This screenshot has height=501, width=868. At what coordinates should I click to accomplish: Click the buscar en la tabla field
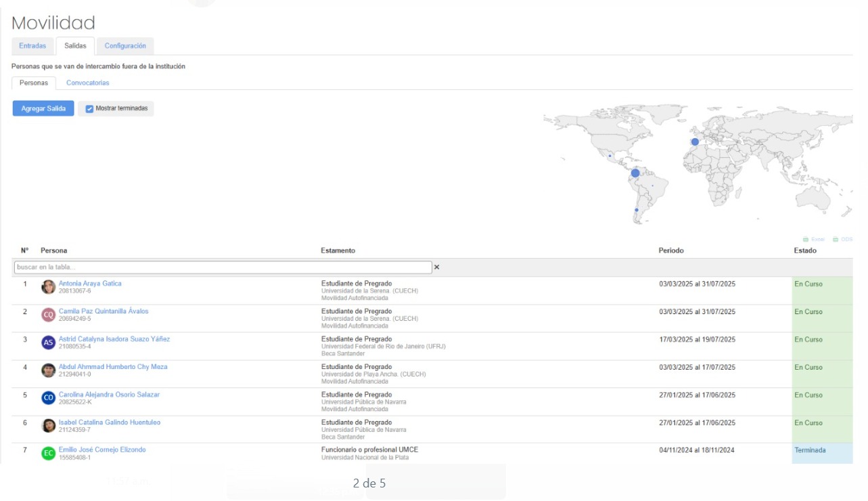tap(222, 267)
